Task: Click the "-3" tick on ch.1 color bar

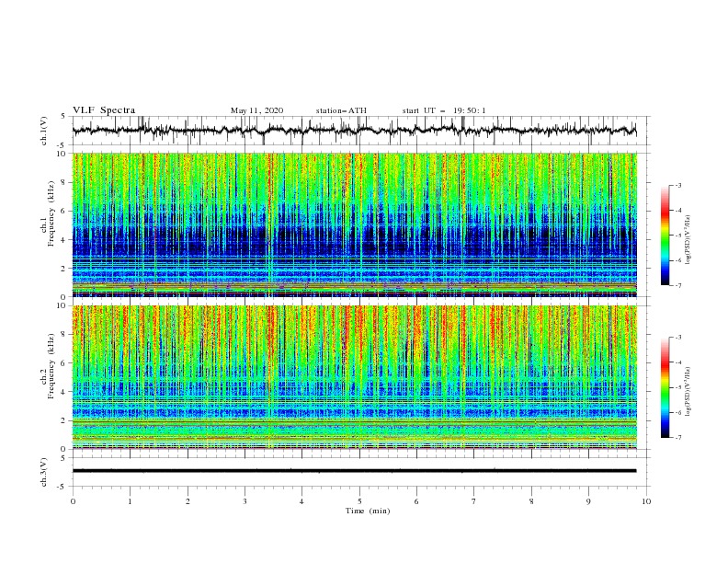Action: click(x=678, y=185)
